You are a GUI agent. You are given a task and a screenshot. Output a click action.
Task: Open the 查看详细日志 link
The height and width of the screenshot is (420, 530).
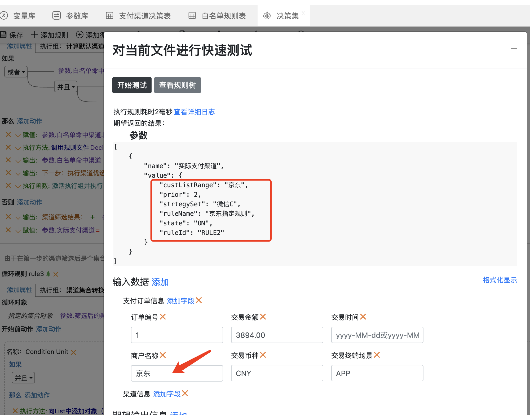tap(194, 112)
